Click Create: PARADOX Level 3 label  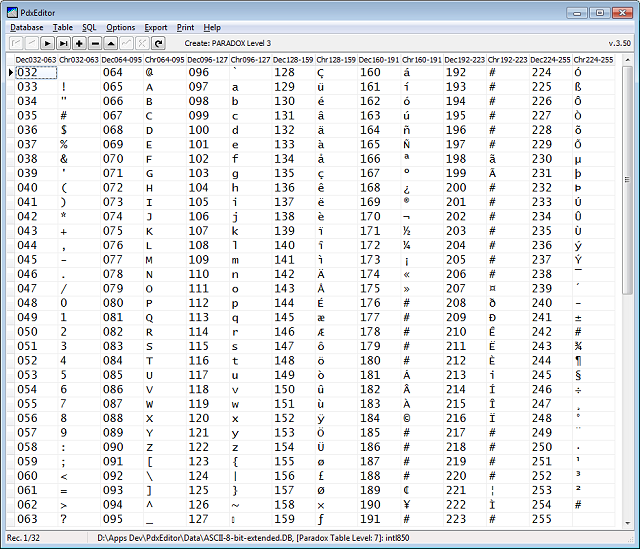[227, 43]
